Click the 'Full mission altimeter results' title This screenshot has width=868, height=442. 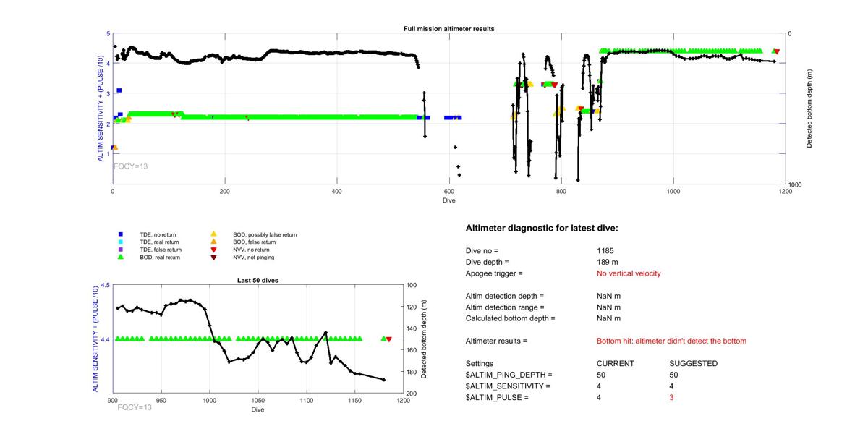point(449,28)
